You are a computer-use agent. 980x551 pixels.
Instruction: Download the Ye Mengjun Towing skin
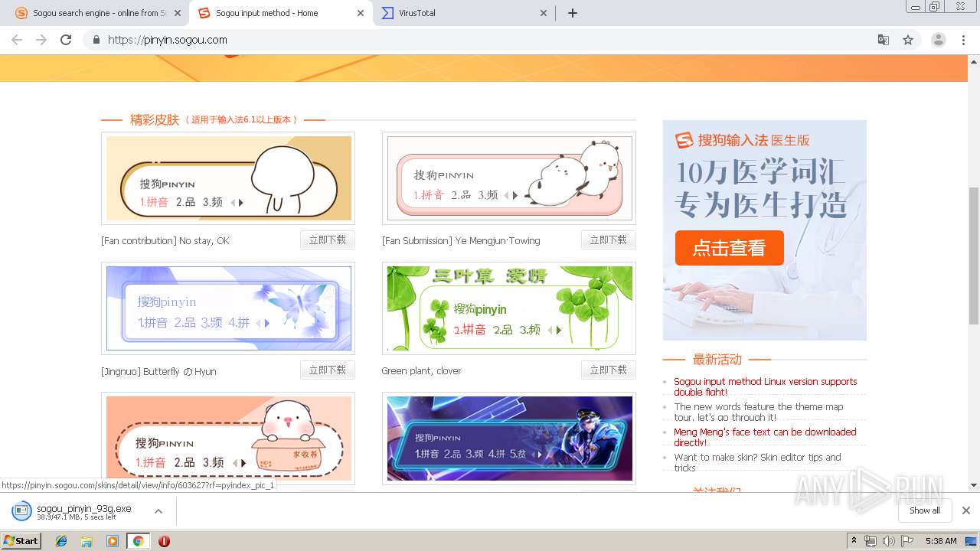[x=608, y=240]
